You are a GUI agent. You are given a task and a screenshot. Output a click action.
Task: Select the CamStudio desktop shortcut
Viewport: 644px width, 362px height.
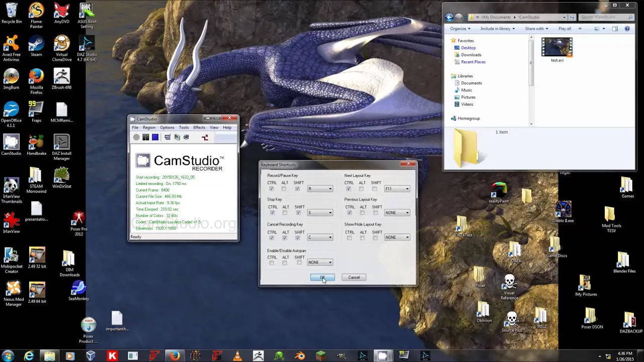pyautogui.click(x=11, y=145)
